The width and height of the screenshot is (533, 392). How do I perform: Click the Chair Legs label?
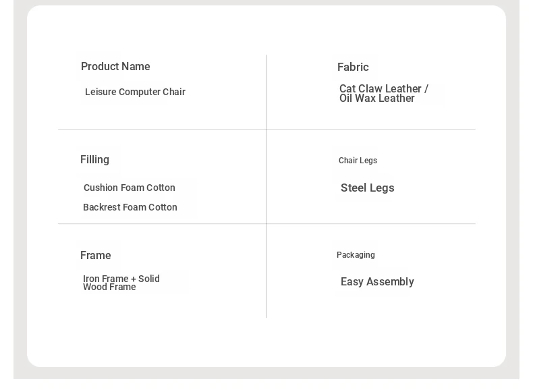358,161
